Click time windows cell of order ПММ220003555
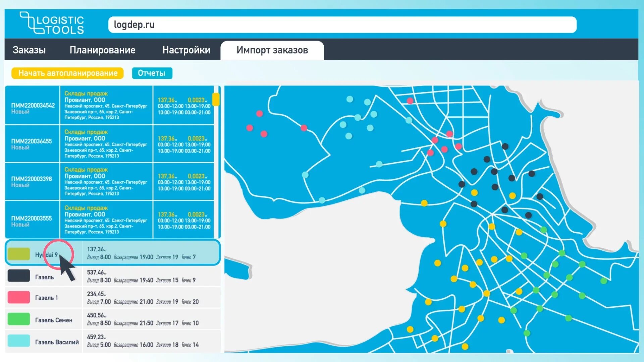644x362 pixels. tap(184, 220)
